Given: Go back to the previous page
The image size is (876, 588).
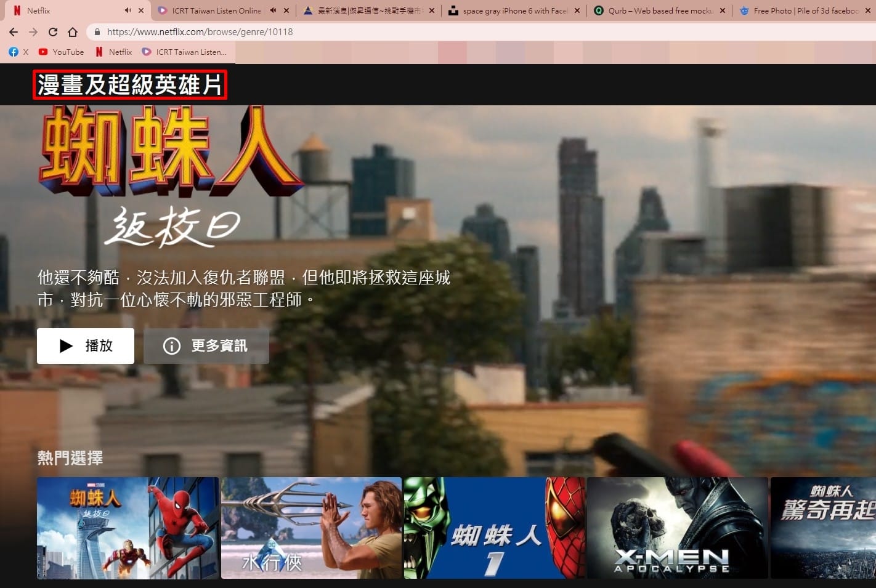Looking at the screenshot, I should (x=14, y=32).
